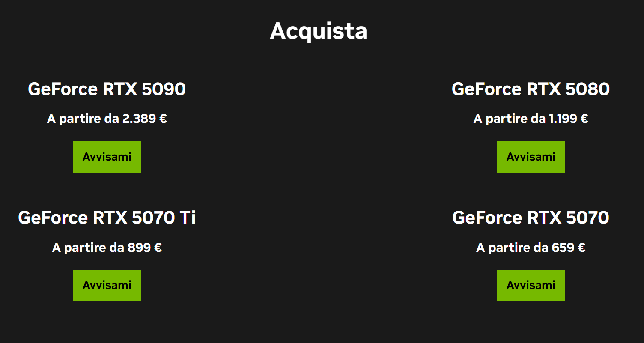Click "A partire da" text under RTX 5090
Screen dimensions: 644x343
[x=83, y=119]
